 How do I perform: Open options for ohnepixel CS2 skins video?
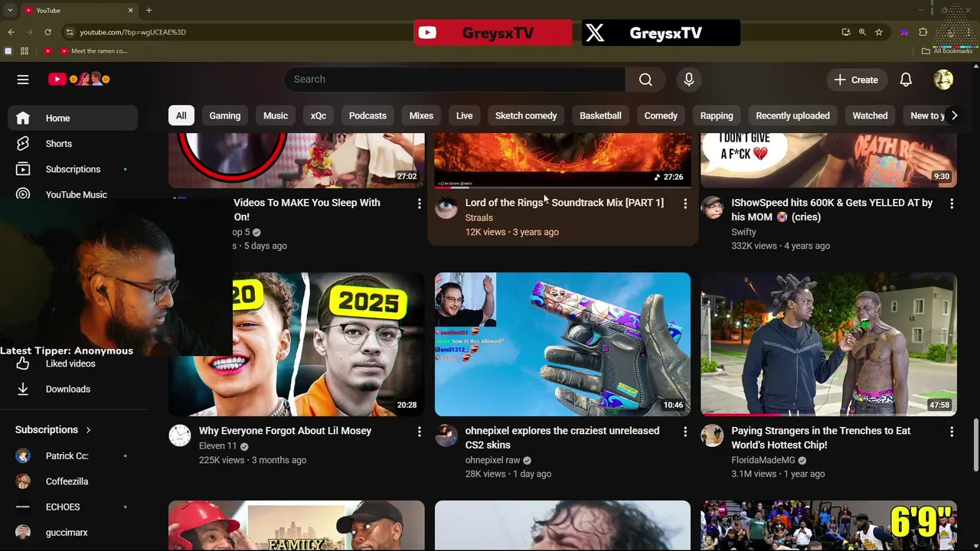[685, 432]
